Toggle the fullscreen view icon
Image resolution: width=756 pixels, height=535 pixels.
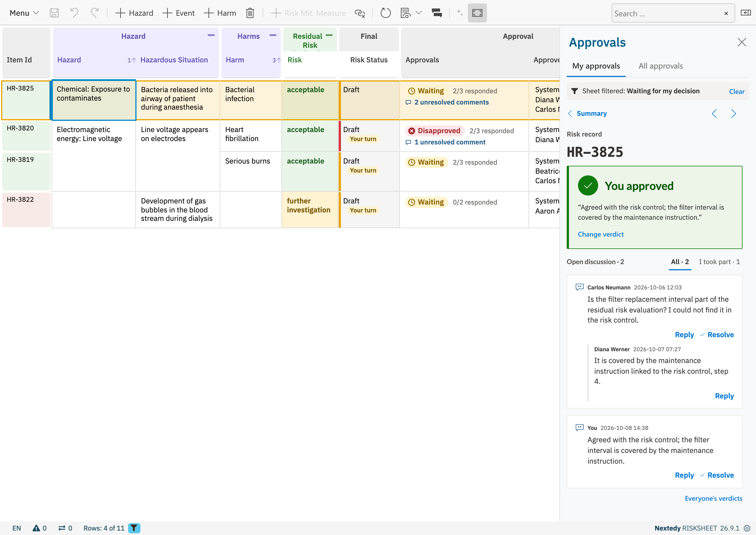point(477,13)
